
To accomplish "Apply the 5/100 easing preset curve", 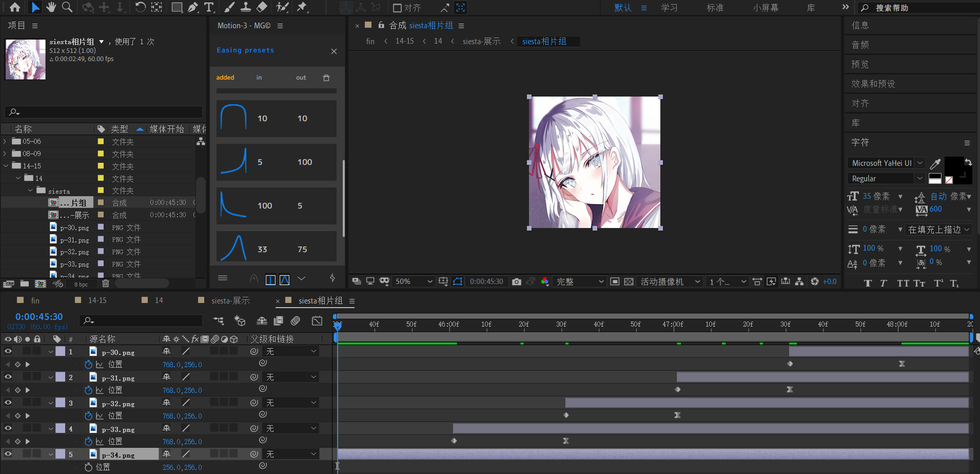I will coord(277,162).
